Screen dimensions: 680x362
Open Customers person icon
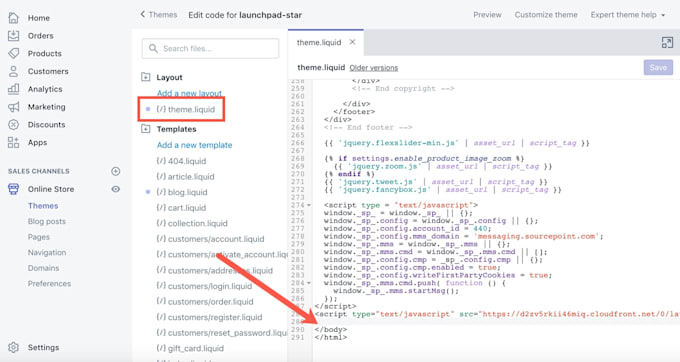[x=13, y=71]
